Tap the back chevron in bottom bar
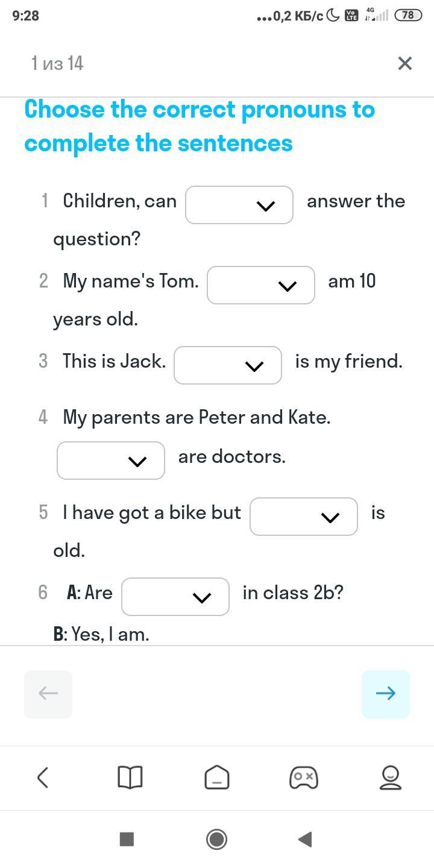This screenshot has height=868, width=434. 43,777
